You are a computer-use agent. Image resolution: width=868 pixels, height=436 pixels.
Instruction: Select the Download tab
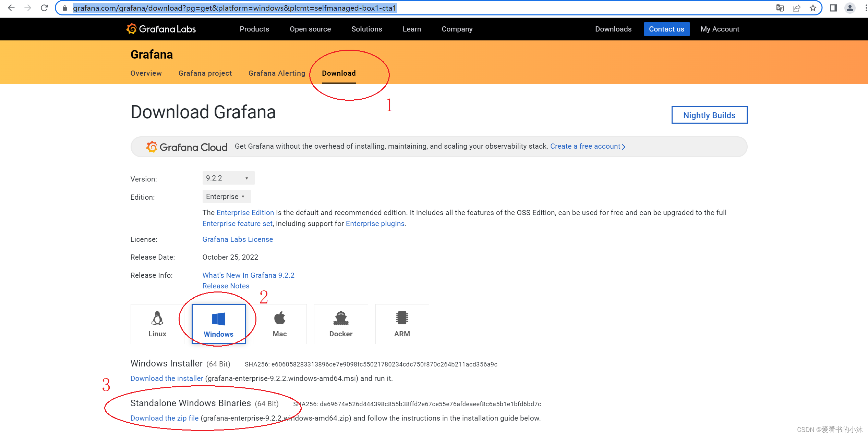click(x=339, y=73)
